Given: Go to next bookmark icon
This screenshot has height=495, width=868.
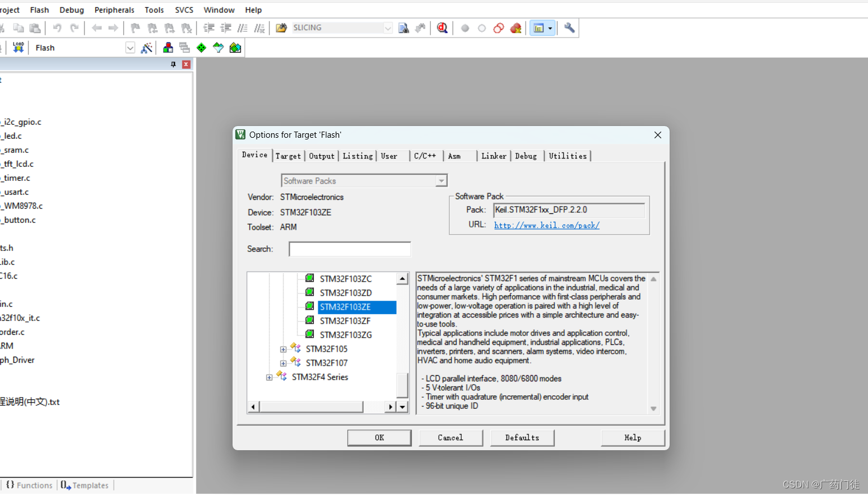Looking at the screenshot, I should click(x=169, y=28).
